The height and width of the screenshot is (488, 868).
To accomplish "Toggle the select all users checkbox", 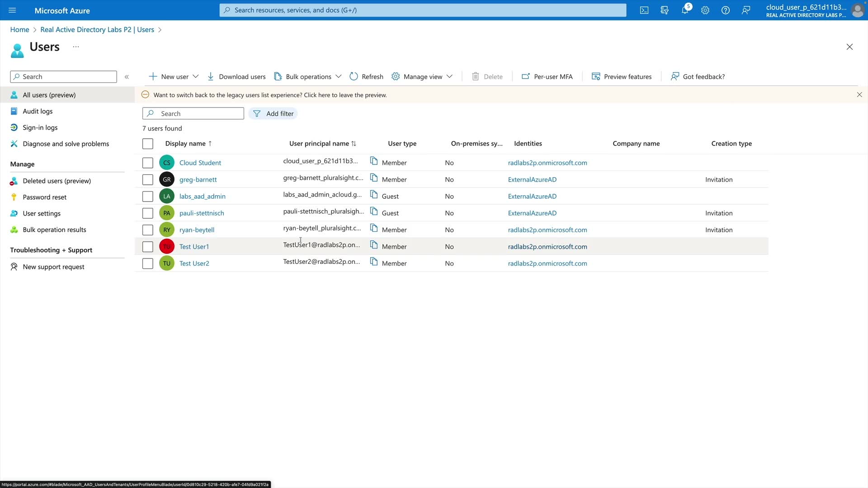I will 148,144.
